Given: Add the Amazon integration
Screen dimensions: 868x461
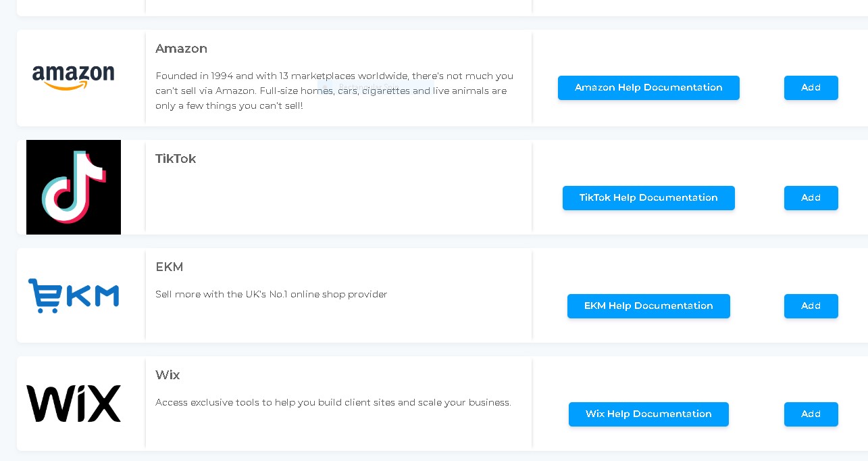Looking at the screenshot, I should pyautogui.click(x=811, y=88).
